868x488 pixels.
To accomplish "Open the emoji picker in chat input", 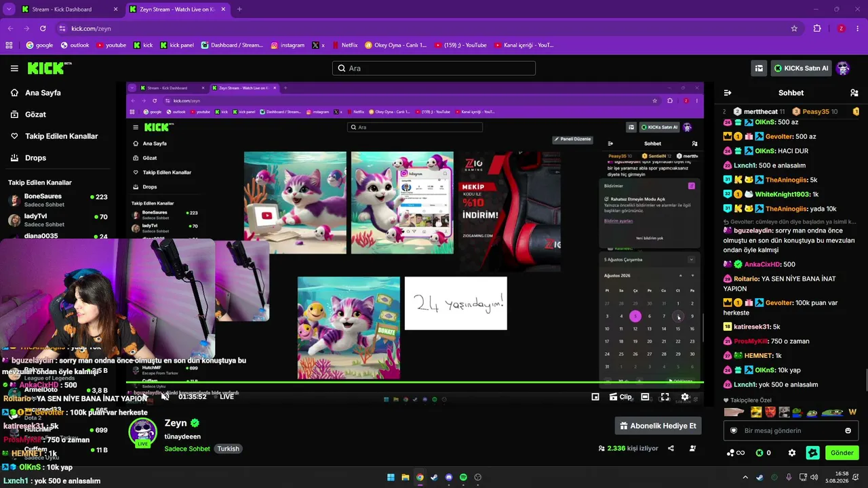I will coord(848,430).
